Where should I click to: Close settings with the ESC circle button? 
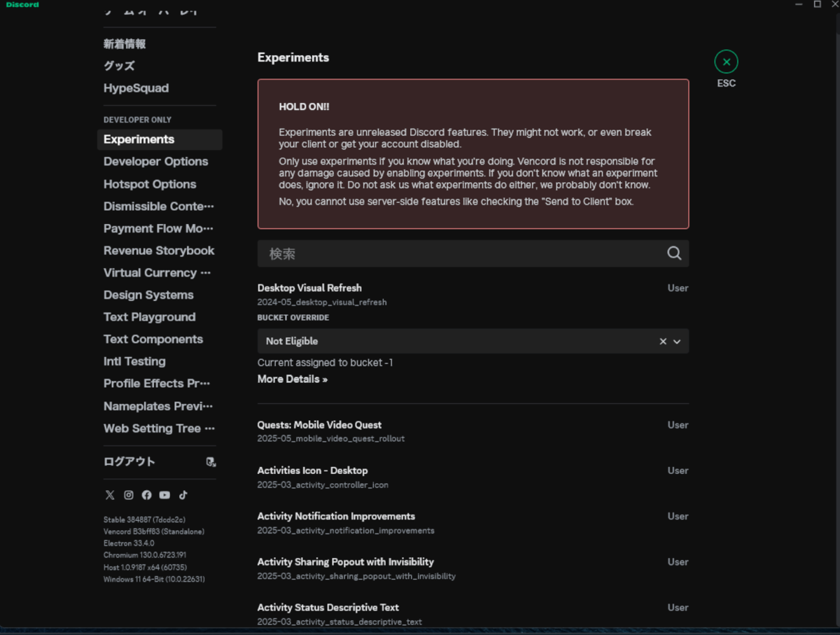click(726, 62)
